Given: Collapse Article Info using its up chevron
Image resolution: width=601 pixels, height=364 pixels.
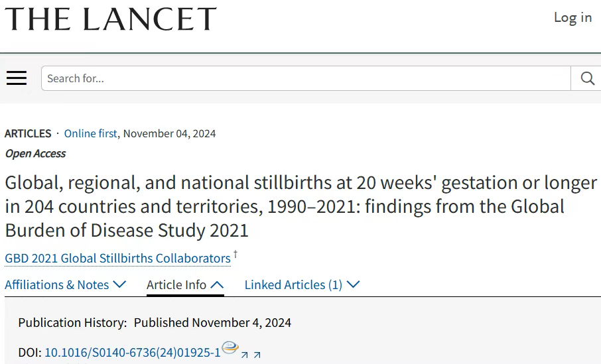Looking at the screenshot, I should click(x=217, y=284).
